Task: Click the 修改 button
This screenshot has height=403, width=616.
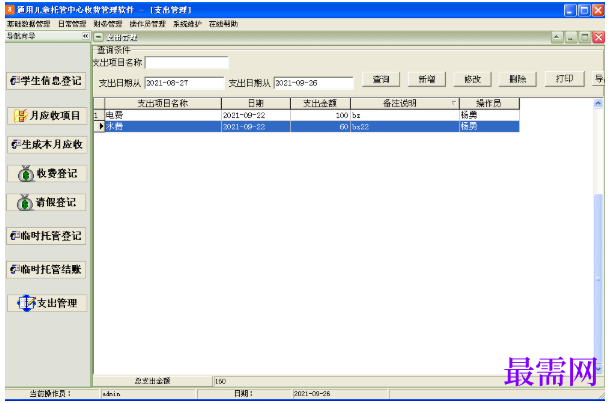Action: tap(473, 79)
